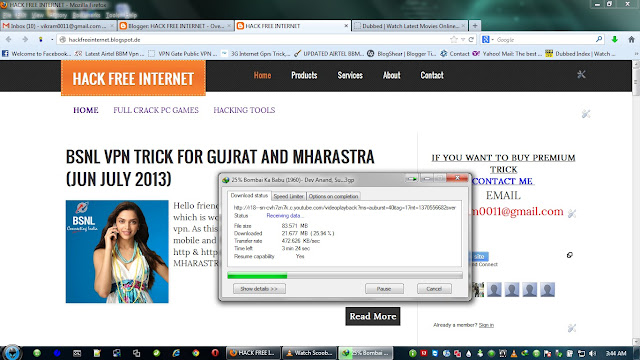Follow the Read More link

(x=373, y=316)
